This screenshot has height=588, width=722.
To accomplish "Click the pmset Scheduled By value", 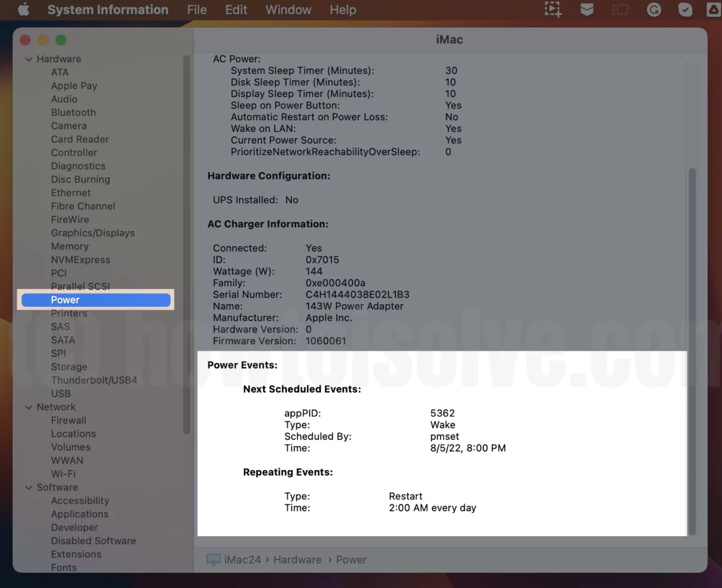I will pos(445,436).
